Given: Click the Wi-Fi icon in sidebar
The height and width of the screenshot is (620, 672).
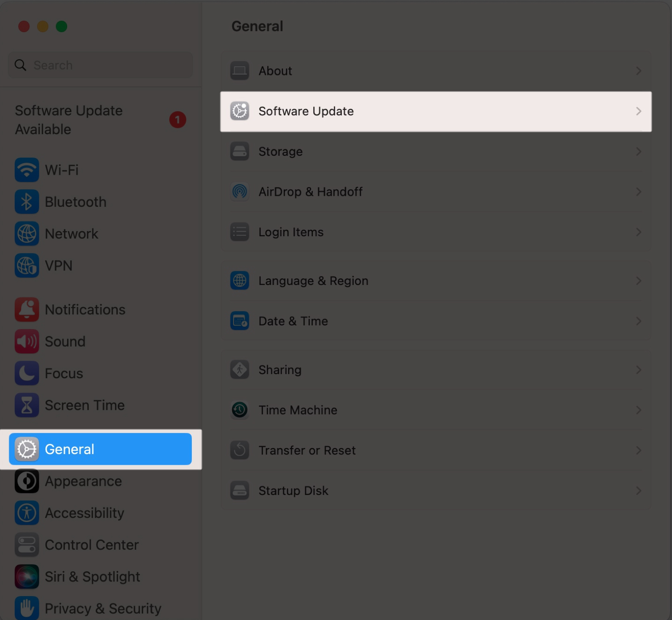Looking at the screenshot, I should click(27, 170).
